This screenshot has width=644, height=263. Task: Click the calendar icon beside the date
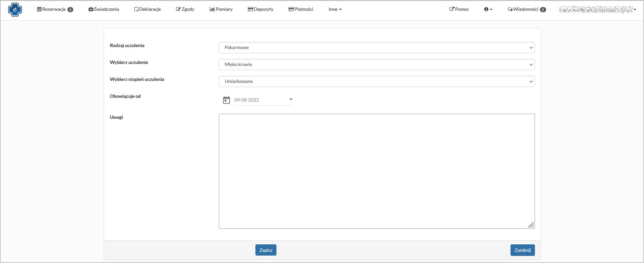[x=226, y=100]
